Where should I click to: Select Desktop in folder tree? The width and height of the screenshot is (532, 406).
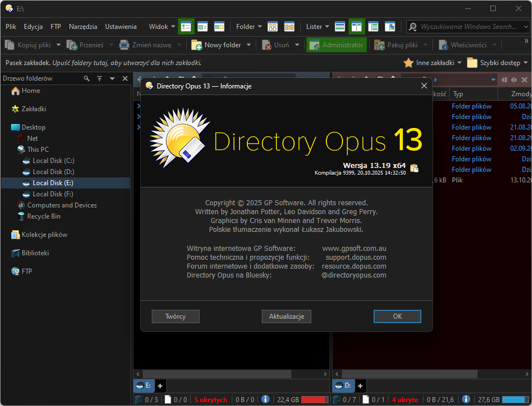28,127
